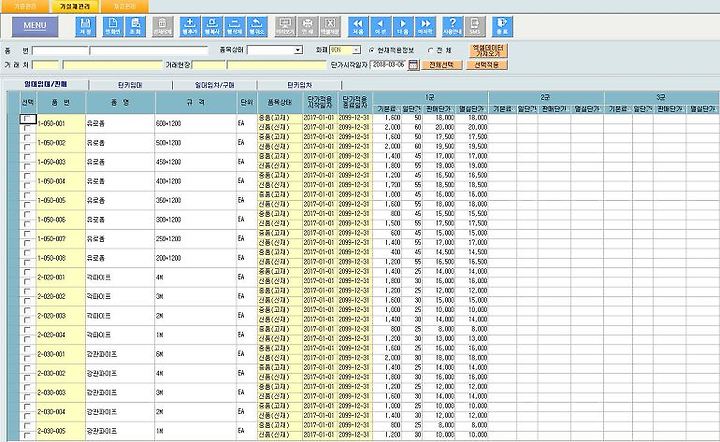Image resolution: width=720 pixels, height=442 pixels.
Task: Run the 조회 search toolbar icon
Action: click(135, 27)
